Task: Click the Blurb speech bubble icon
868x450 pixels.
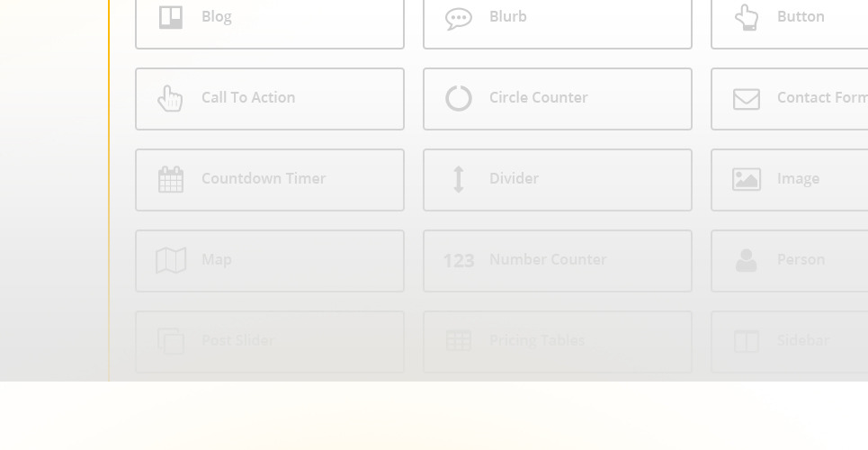Action: (x=459, y=18)
